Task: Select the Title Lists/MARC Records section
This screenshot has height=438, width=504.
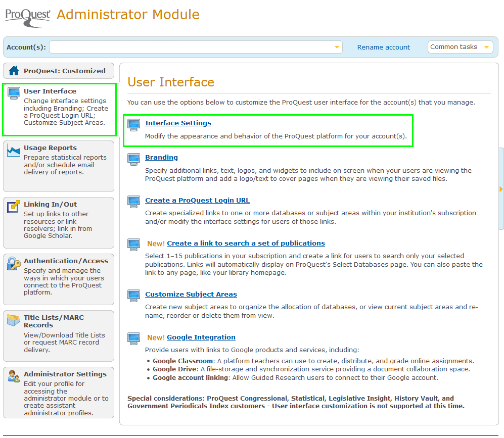Action: point(59,335)
